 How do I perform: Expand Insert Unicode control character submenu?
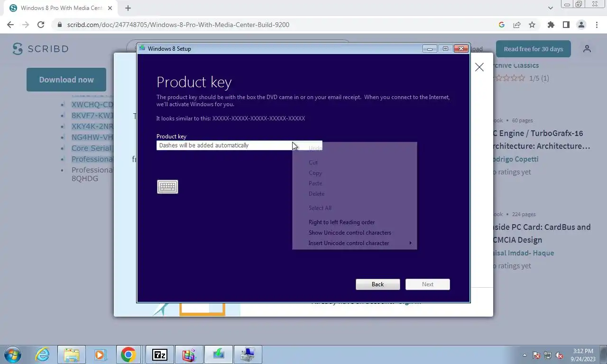click(x=355, y=243)
